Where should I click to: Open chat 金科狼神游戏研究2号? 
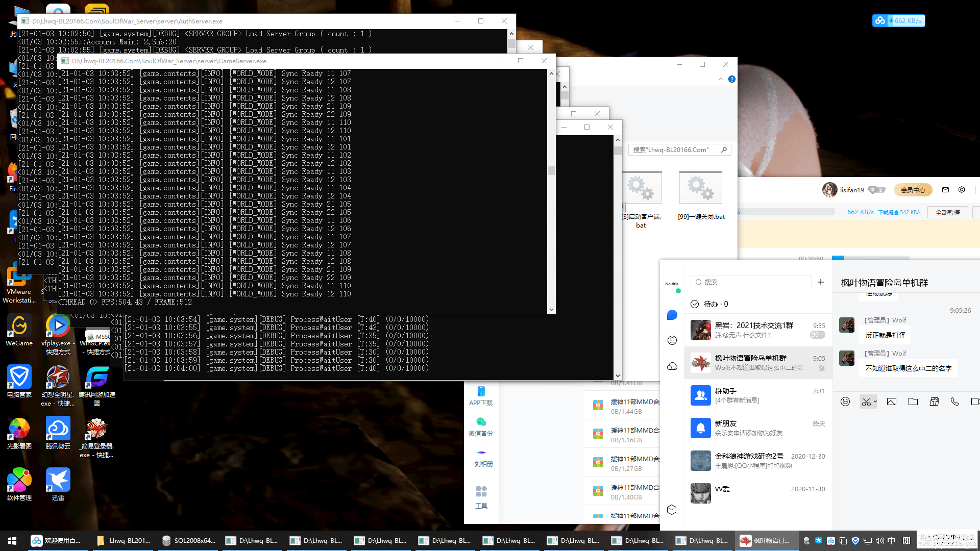pos(758,461)
